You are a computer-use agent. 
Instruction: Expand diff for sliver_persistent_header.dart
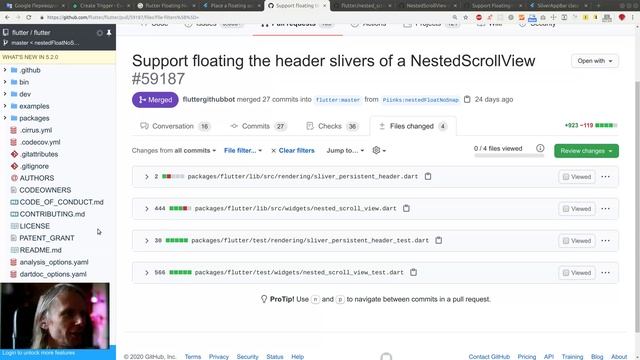pos(147,177)
